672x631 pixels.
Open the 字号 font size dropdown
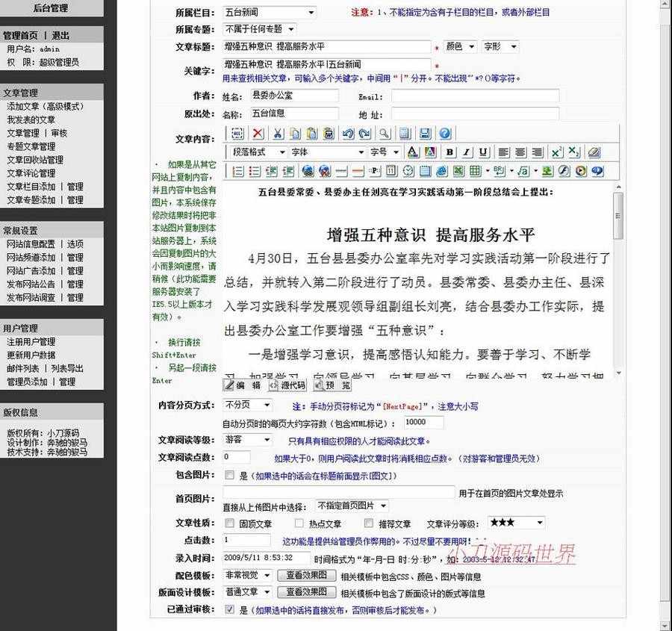click(x=385, y=152)
